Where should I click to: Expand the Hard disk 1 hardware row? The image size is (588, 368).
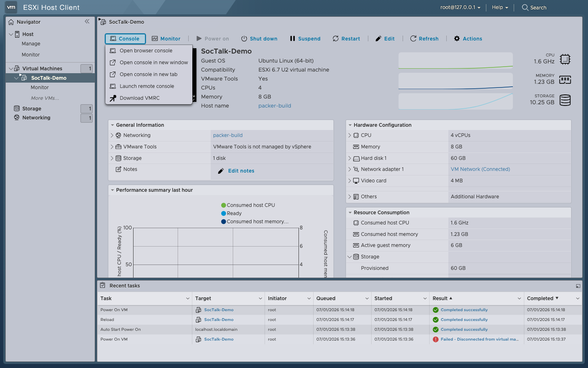(350, 158)
